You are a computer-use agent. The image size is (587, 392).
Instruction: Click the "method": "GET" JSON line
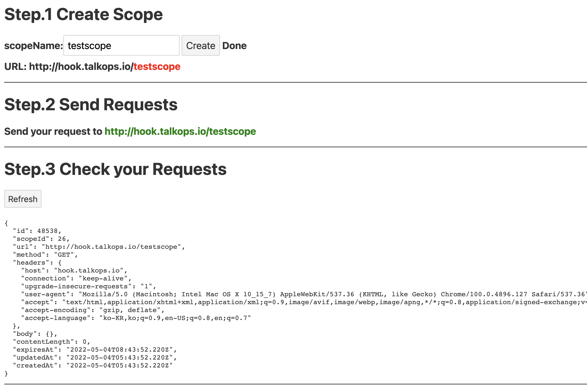click(x=45, y=255)
